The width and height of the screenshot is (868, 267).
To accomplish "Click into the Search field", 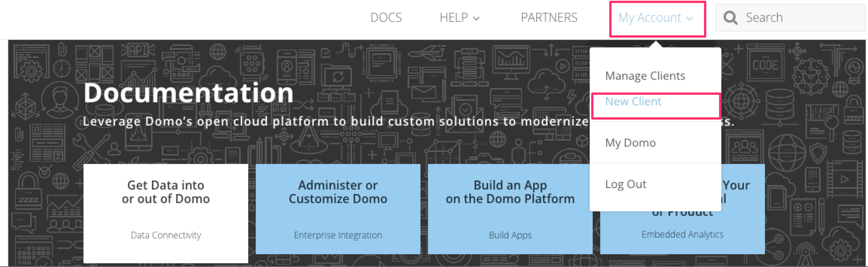I will pos(790,18).
